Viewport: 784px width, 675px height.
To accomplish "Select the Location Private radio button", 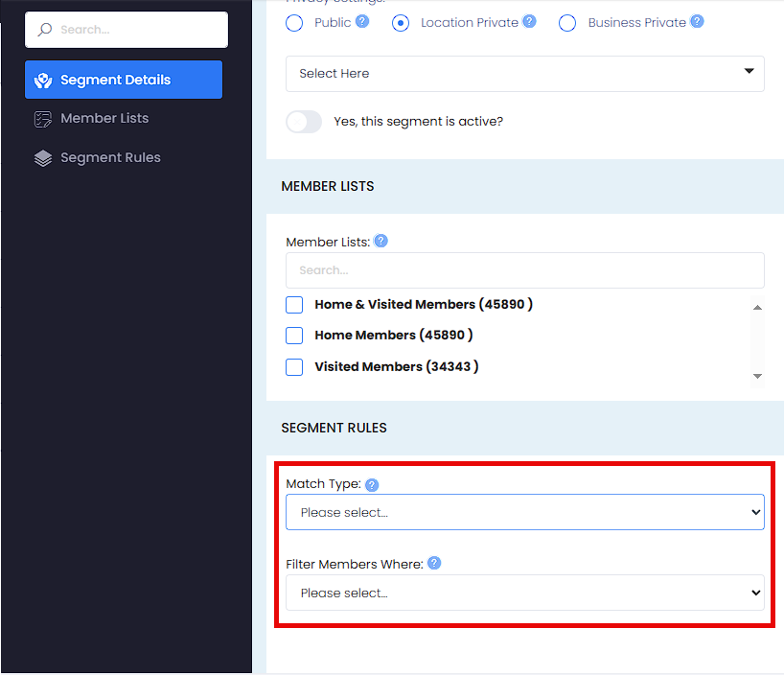I will pyautogui.click(x=401, y=23).
